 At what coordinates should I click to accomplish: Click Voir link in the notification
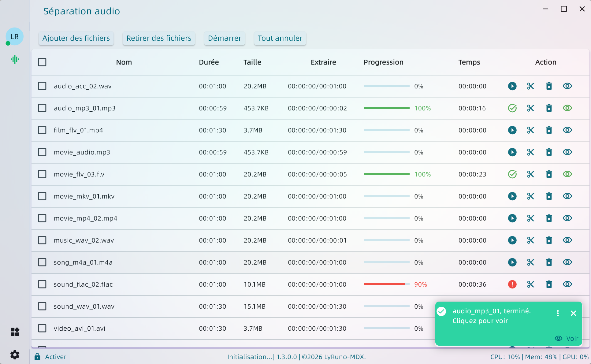[x=567, y=338]
